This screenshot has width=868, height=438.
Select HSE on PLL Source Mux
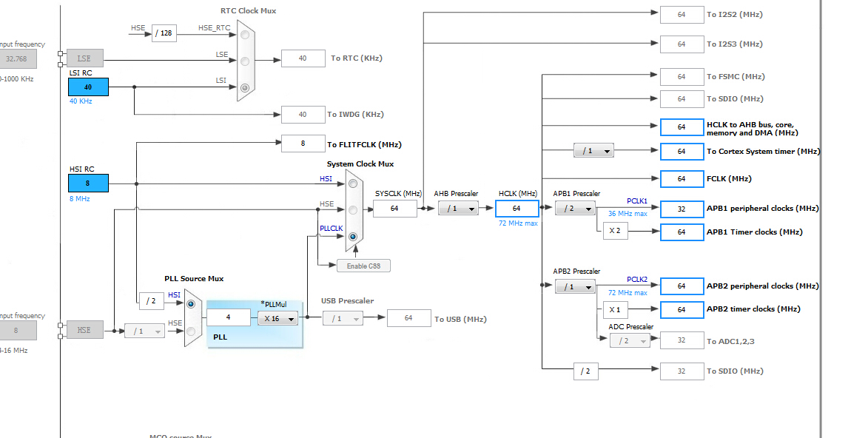tap(191, 331)
